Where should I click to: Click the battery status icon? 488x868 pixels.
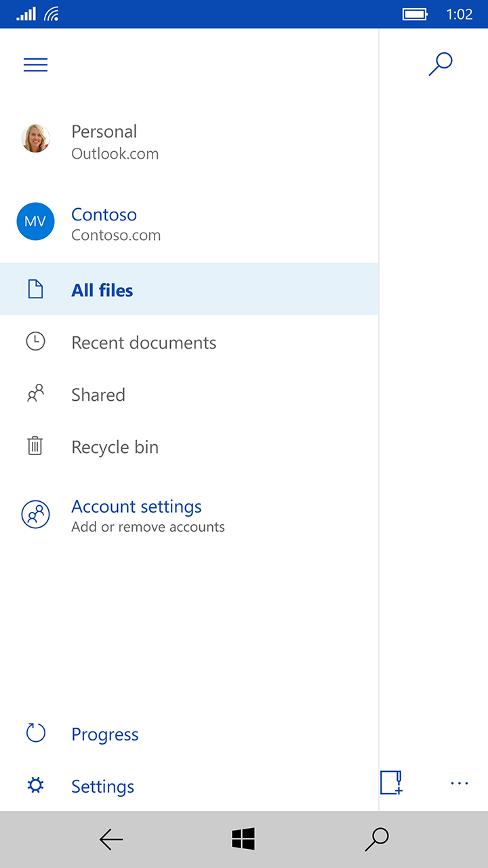point(415,14)
